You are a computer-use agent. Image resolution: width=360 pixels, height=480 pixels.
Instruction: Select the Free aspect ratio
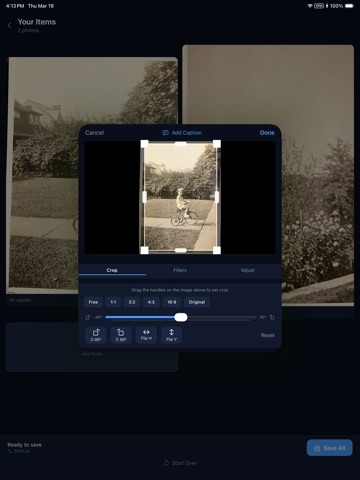click(93, 302)
